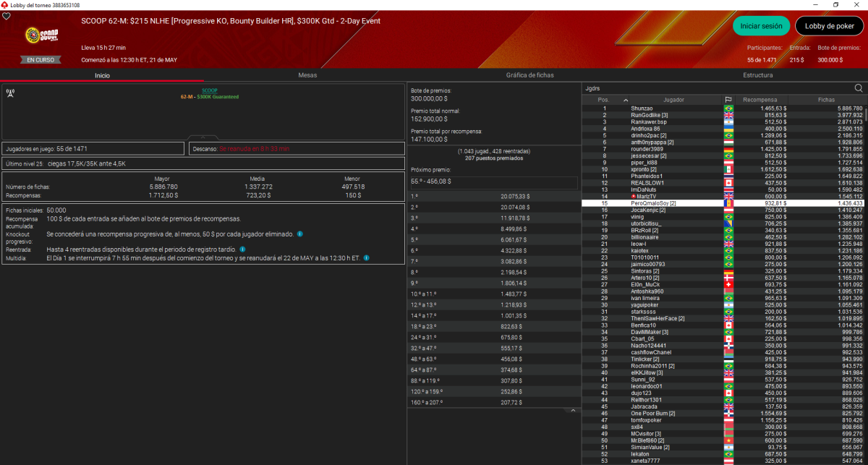
Task: Click the 160.º a 207.º prize row
Action: click(x=494, y=401)
